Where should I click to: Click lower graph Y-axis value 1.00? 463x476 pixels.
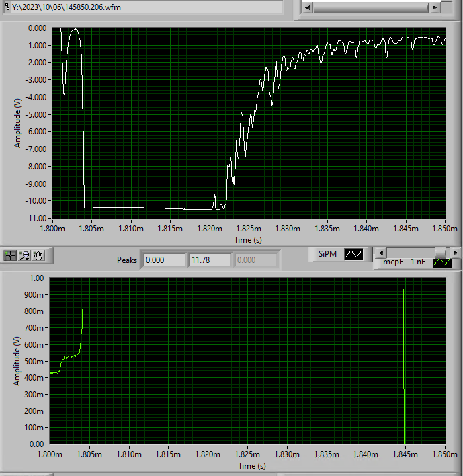[37, 278]
